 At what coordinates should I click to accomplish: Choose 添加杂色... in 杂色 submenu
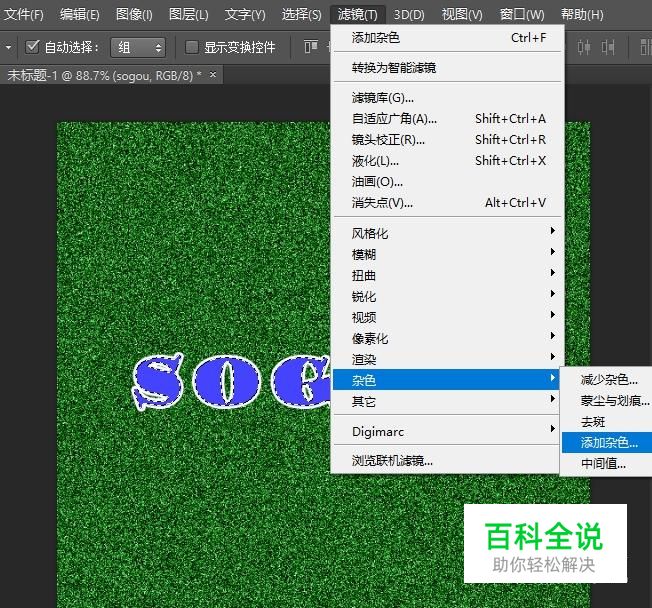click(607, 442)
